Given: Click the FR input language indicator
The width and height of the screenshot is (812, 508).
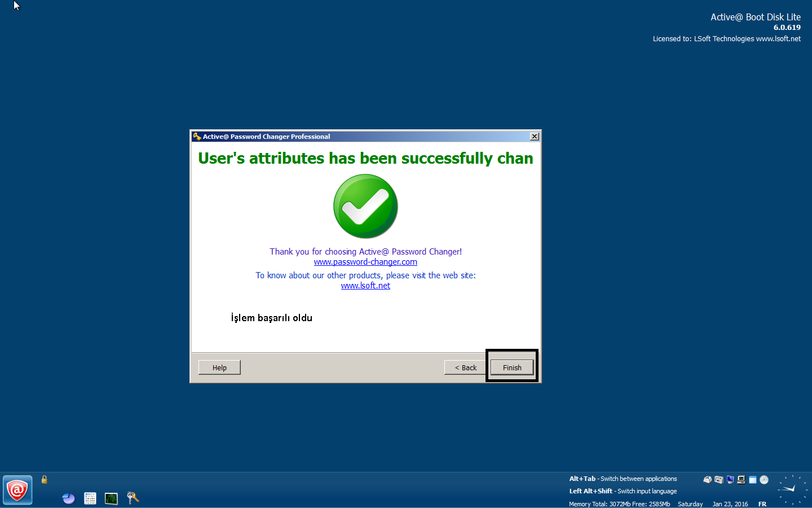Looking at the screenshot, I should (762, 504).
